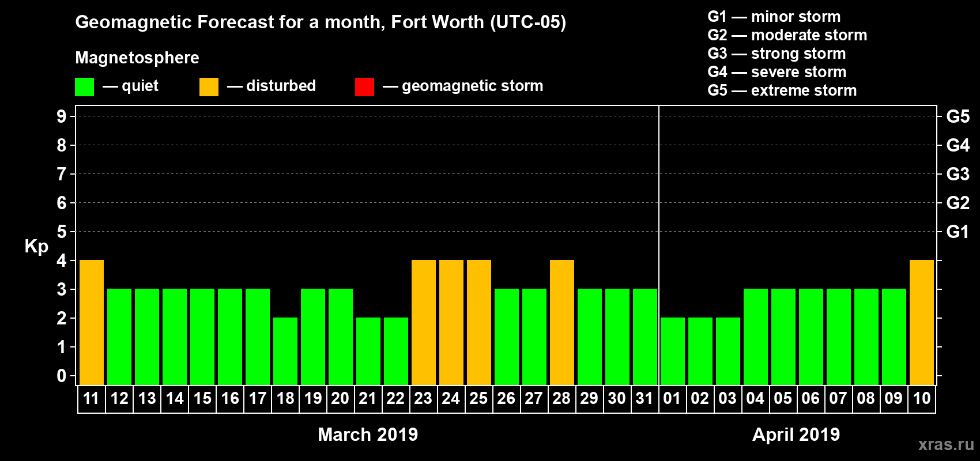Click the '— geomagnetic storm' legend label

click(x=463, y=86)
